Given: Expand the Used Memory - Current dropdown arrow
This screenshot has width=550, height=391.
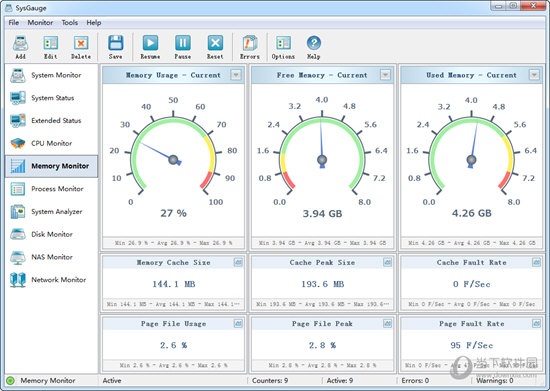Looking at the screenshot, I should (x=534, y=75).
